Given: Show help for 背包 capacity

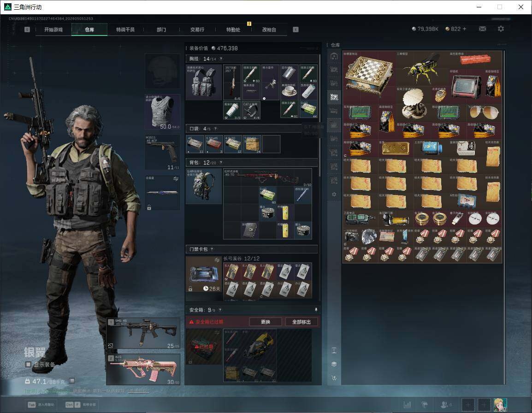Looking at the screenshot, I should tap(221, 163).
